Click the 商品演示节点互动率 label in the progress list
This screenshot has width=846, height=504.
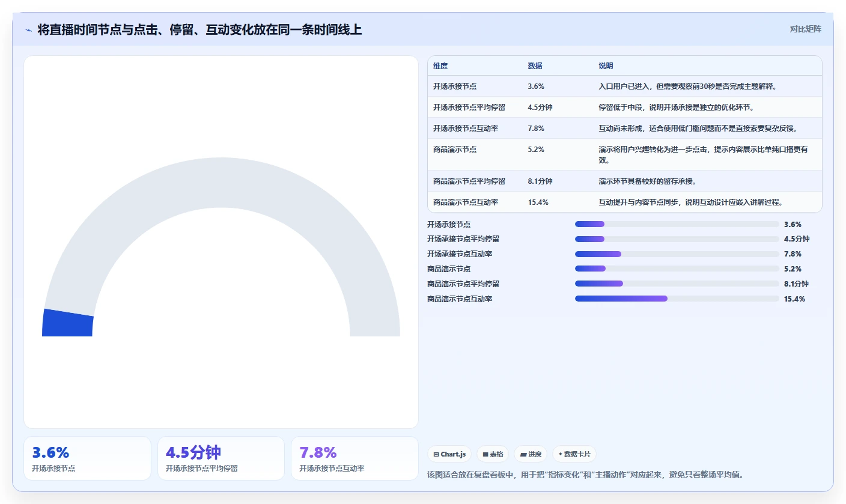pos(460,299)
